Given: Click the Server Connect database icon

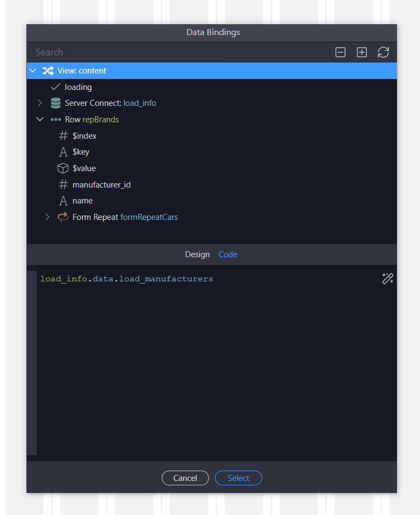Looking at the screenshot, I should point(55,103).
